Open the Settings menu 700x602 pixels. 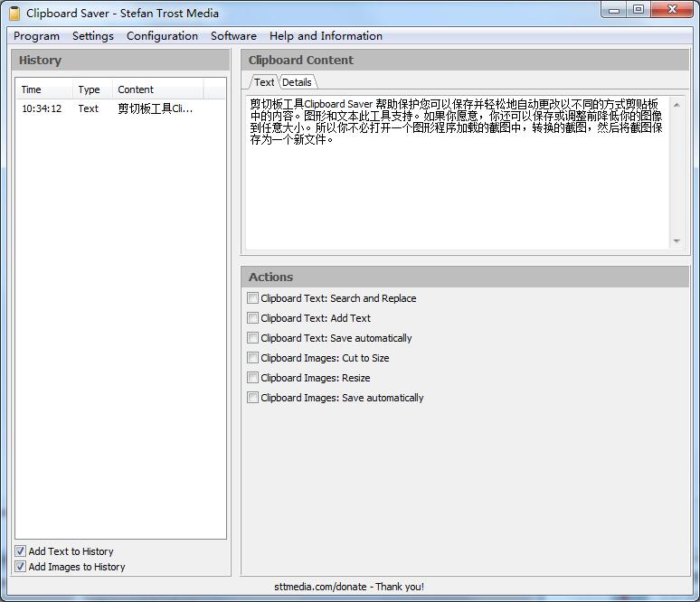93,36
